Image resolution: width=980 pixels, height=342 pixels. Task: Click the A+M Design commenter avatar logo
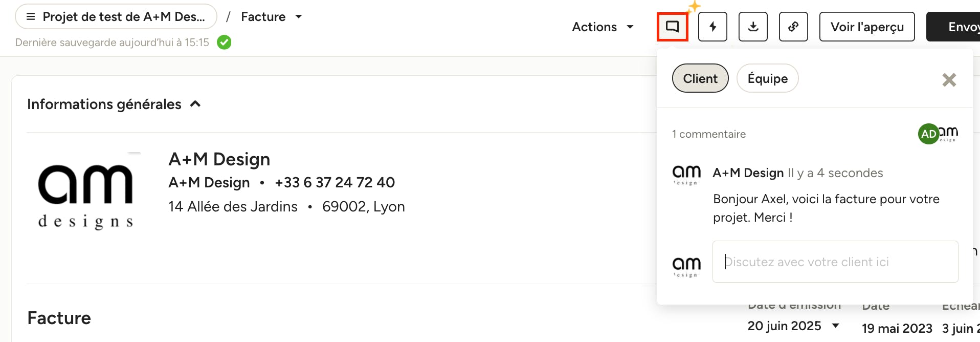(x=686, y=175)
